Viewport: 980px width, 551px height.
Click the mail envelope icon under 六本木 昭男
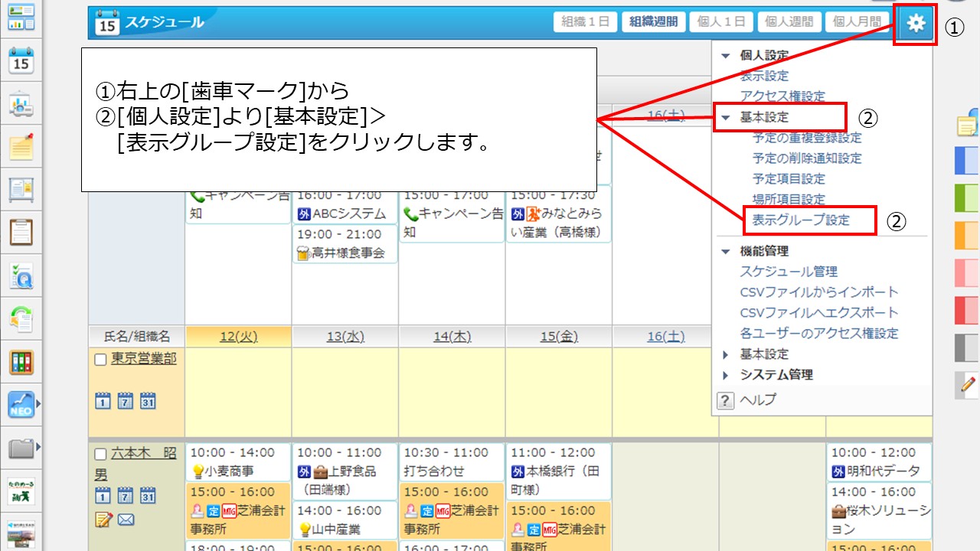pyautogui.click(x=125, y=519)
